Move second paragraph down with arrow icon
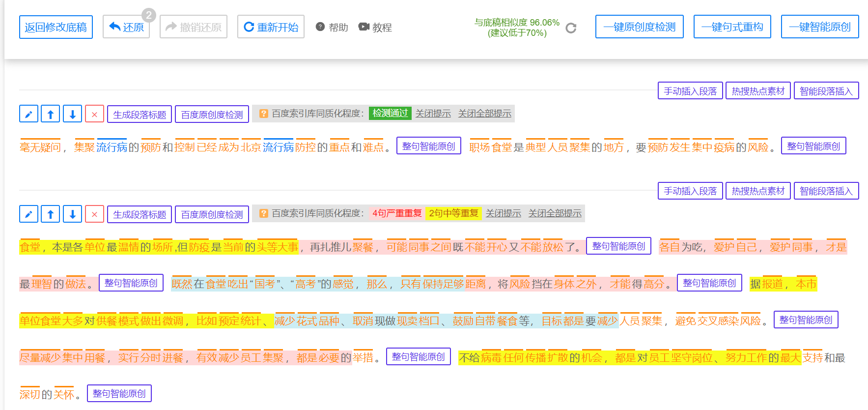Image resolution: width=868 pixels, height=410 pixels. click(x=73, y=214)
